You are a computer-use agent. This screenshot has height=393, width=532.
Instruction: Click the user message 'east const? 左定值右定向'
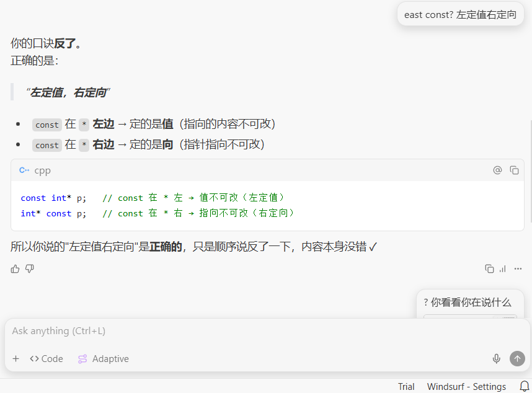click(x=461, y=14)
